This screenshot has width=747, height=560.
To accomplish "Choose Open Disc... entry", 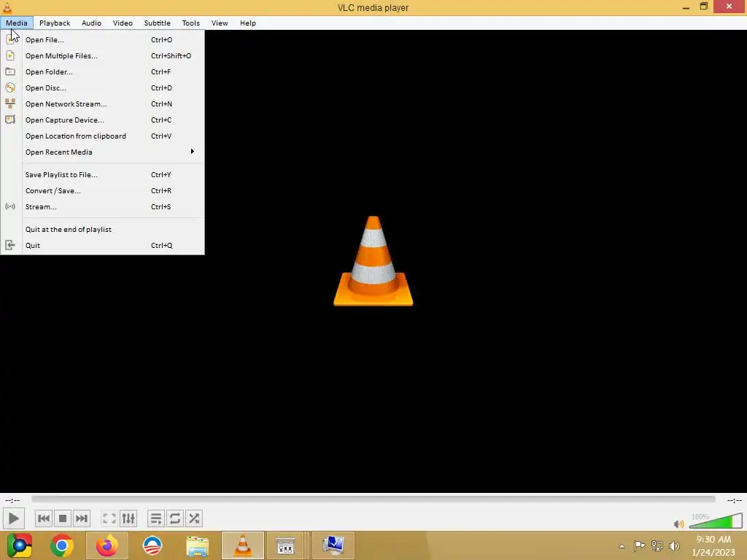I will point(102,87).
